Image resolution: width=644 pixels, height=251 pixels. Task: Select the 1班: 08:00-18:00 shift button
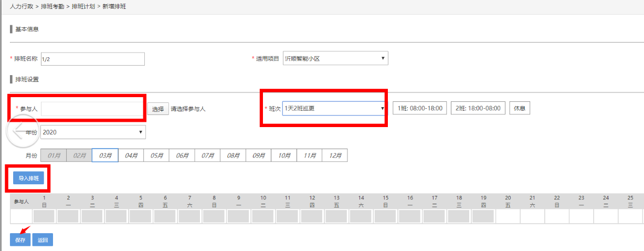click(x=420, y=108)
